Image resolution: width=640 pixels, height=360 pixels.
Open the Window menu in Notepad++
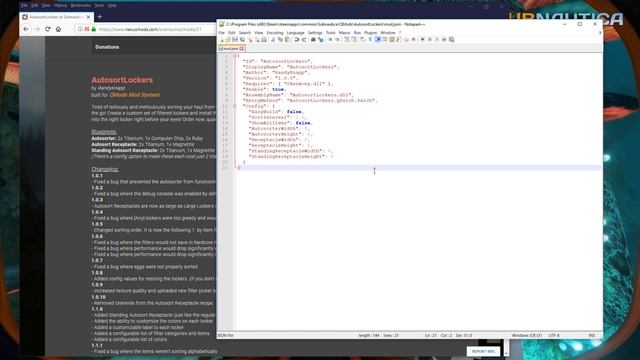tap(388, 33)
